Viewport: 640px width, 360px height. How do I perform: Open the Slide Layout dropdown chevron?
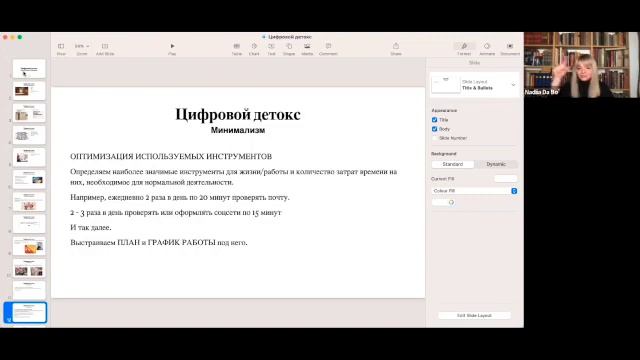tap(513, 85)
